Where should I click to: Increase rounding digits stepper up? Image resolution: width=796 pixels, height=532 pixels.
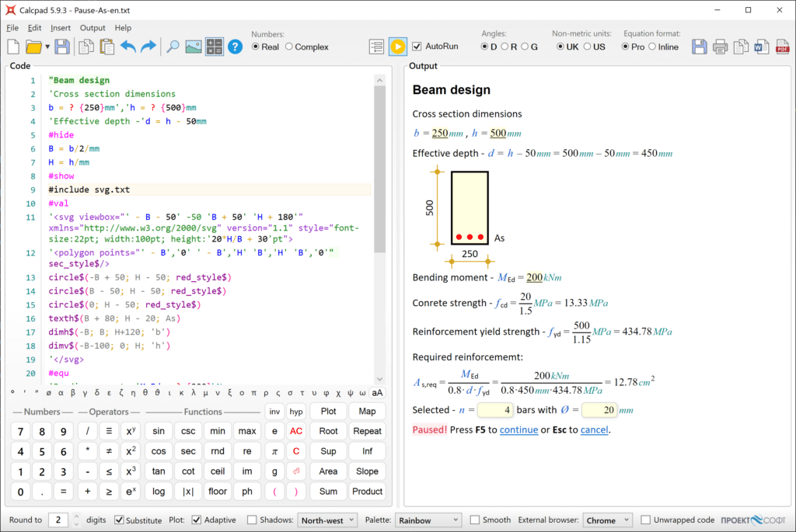(x=76, y=516)
